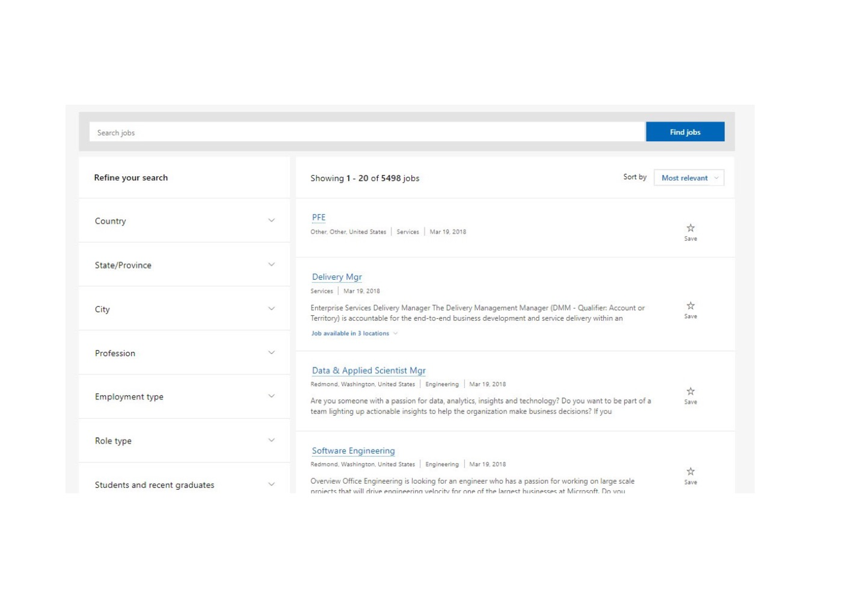
Task: Click the 'Sort by' label
Action: (635, 177)
